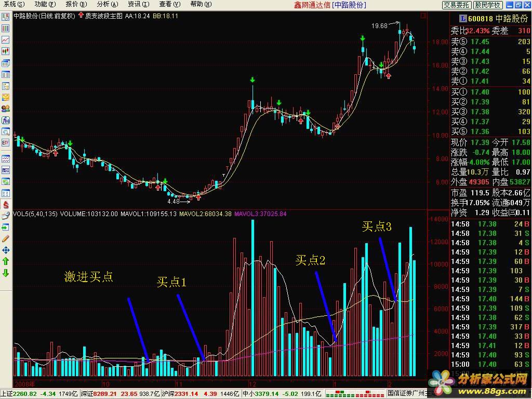Click the VOL5(5,40,135) indicator label
Viewport: 532px width, 399px height.
pos(35,214)
